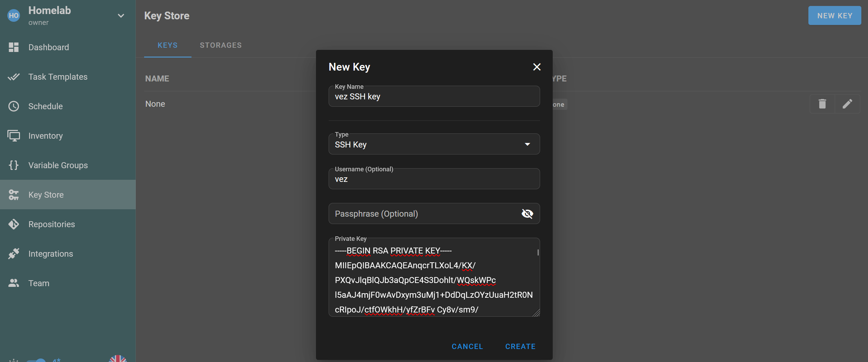This screenshot has height=362, width=868.
Task: Open Dashboard from the sidebar
Action: [48, 47]
